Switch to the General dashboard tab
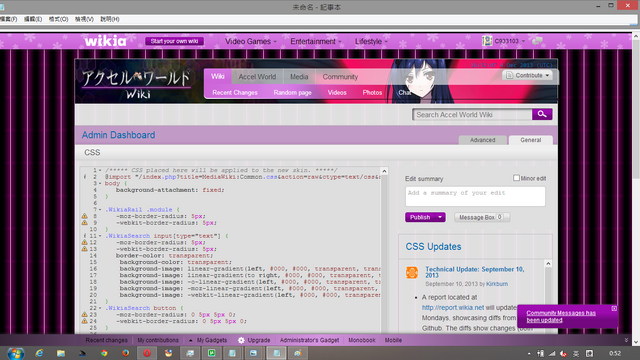Image resolution: width=640 pixels, height=360 pixels. click(531, 140)
